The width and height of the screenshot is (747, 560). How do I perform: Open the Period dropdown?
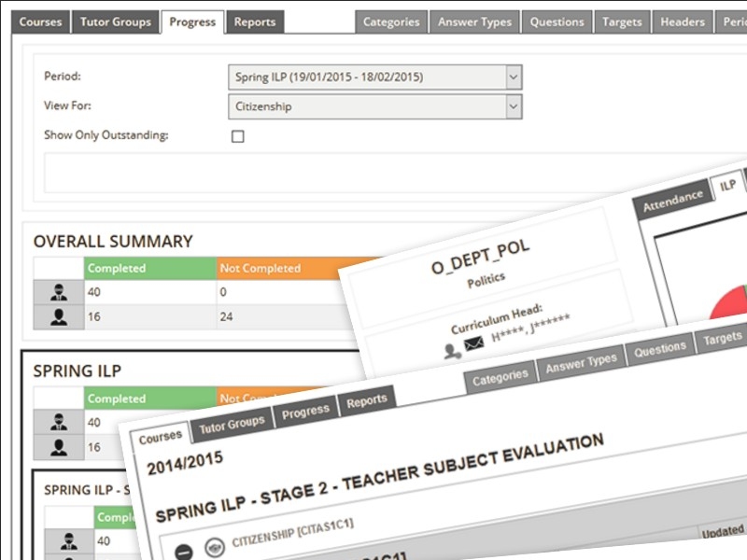(374, 77)
